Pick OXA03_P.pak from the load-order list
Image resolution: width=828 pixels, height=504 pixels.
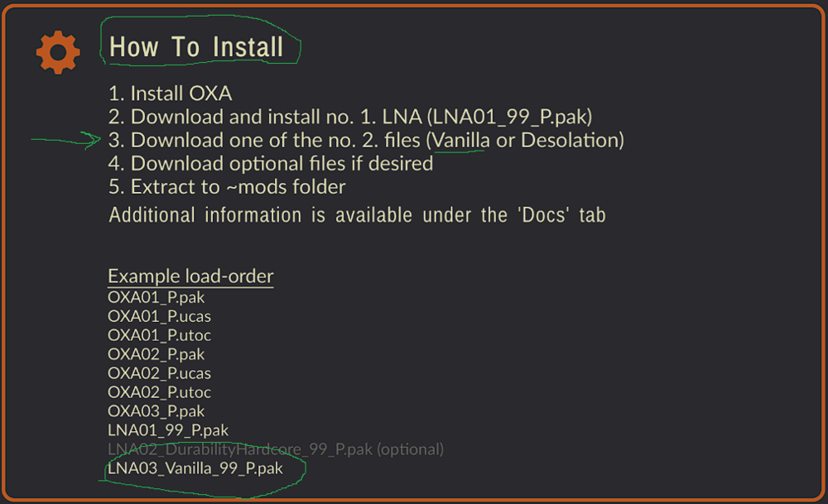156,411
